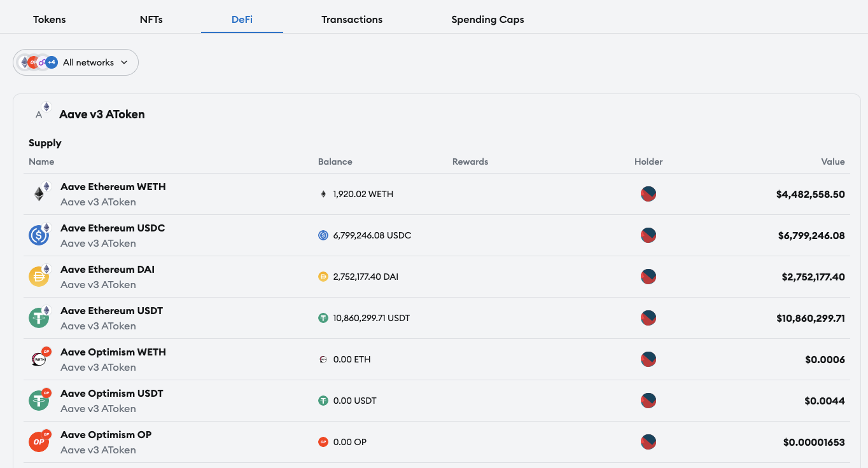
Task: Click the Value column header
Action: pos(833,162)
